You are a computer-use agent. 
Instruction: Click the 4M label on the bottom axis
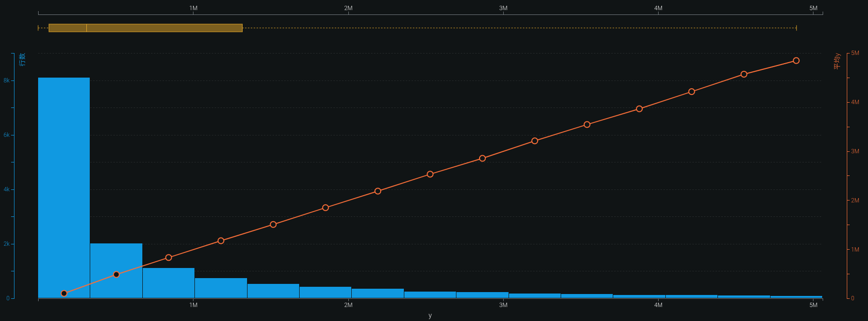pos(658,305)
